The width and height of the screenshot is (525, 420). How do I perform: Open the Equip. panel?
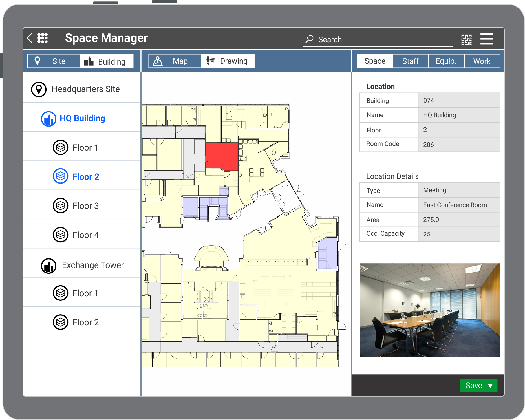click(x=446, y=61)
